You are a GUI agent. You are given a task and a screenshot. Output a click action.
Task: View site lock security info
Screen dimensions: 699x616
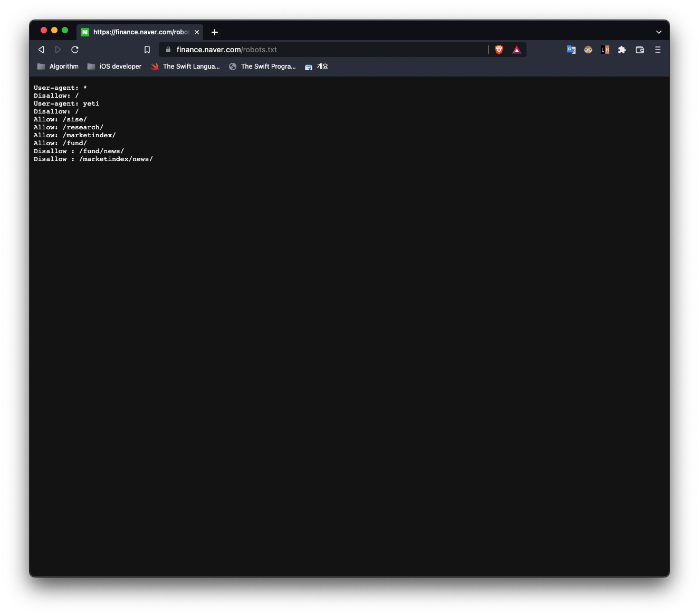(168, 50)
